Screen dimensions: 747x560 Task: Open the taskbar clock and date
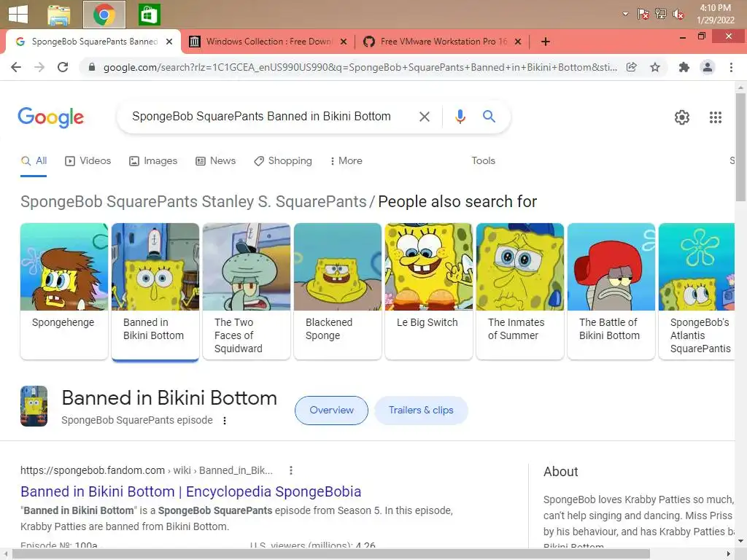point(715,14)
